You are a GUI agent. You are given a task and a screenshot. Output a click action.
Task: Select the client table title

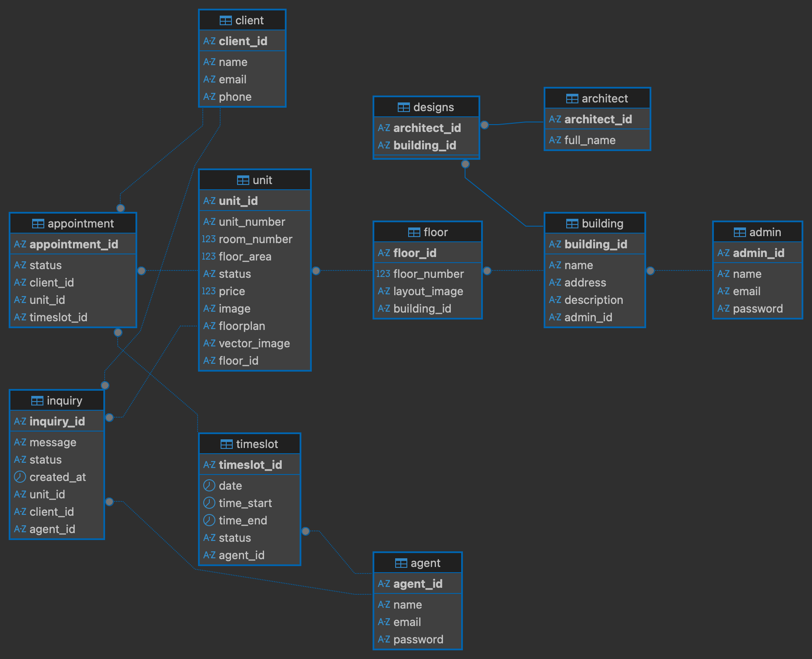(x=250, y=20)
